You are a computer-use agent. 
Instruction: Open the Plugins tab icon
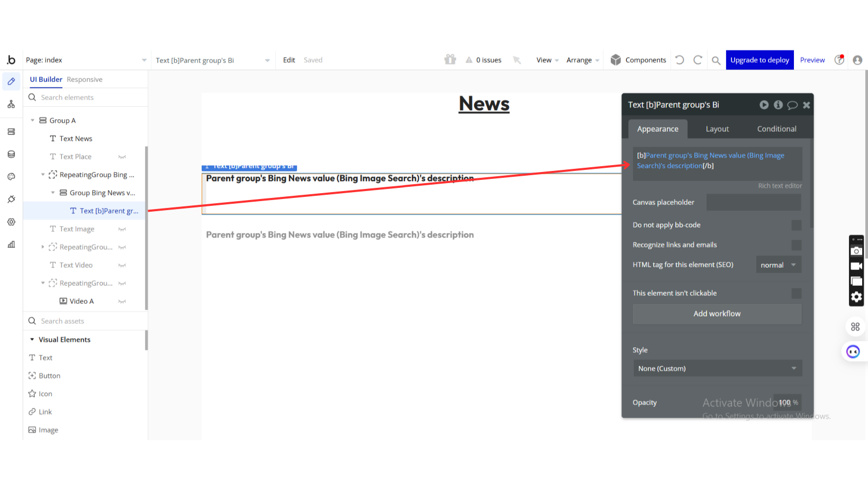pos(11,200)
